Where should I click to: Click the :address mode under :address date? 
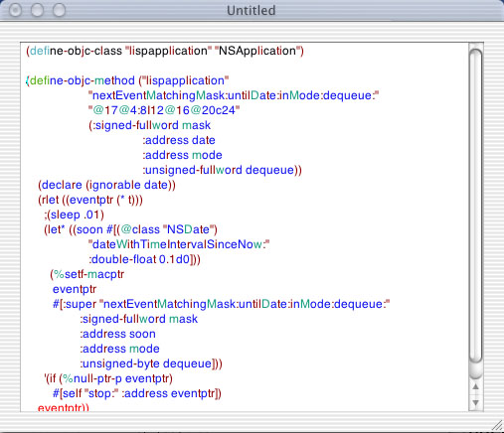click(183, 155)
